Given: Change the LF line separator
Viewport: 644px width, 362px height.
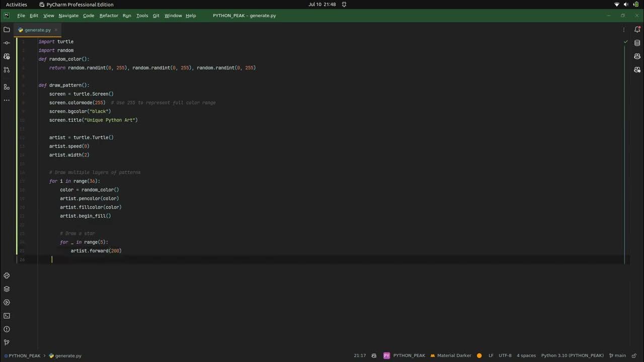Looking at the screenshot, I should (491, 355).
